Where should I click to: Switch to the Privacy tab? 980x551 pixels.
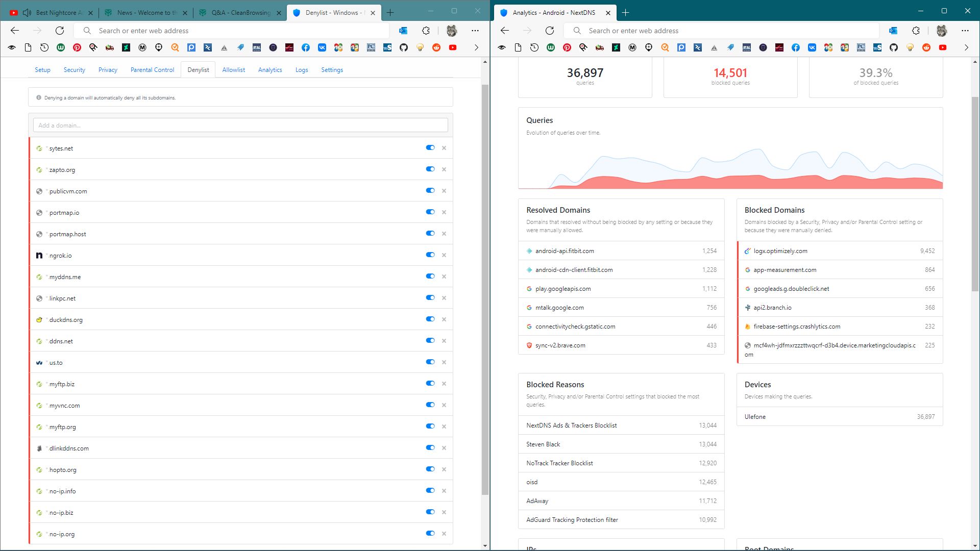pyautogui.click(x=108, y=70)
